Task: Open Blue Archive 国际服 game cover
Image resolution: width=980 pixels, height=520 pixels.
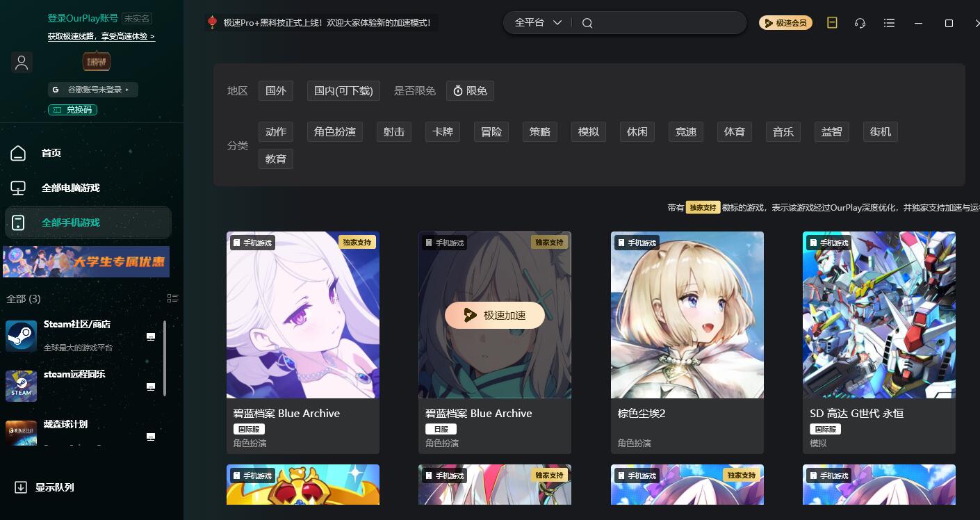Action: click(303, 315)
